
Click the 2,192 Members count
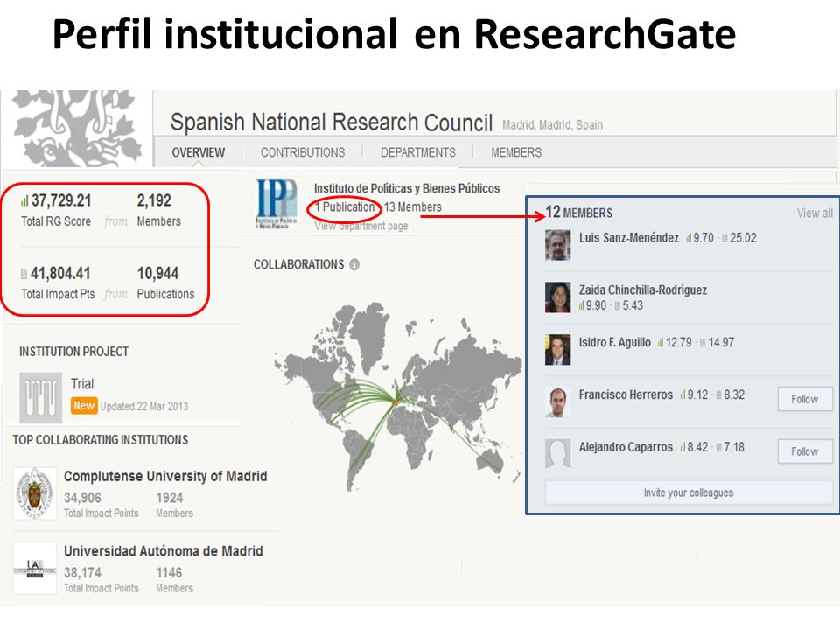(154, 201)
